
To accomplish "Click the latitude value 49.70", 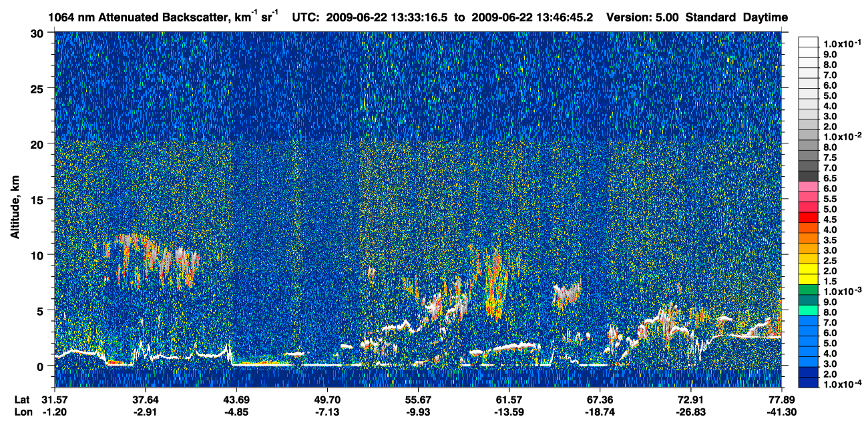I will click(x=327, y=399).
